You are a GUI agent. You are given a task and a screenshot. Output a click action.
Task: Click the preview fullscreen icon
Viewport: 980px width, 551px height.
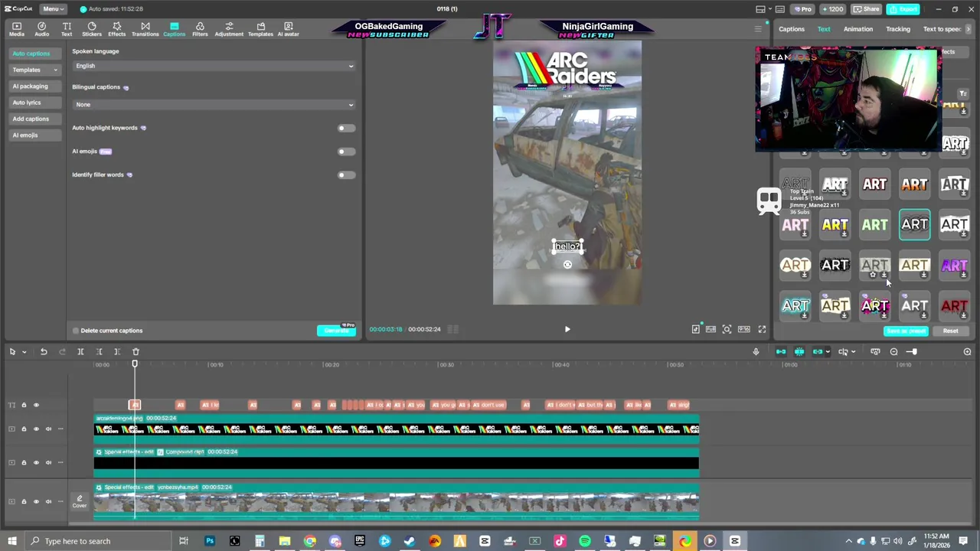click(762, 329)
